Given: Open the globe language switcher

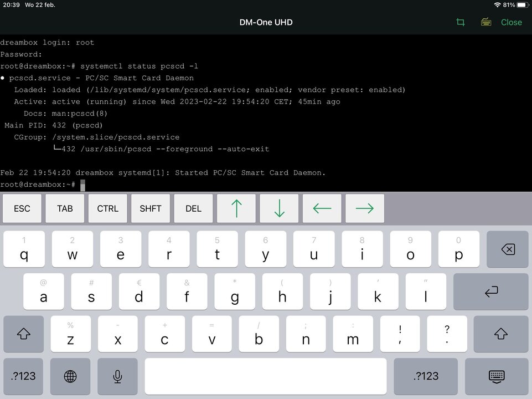Looking at the screenshot, I should coord(70,376).
